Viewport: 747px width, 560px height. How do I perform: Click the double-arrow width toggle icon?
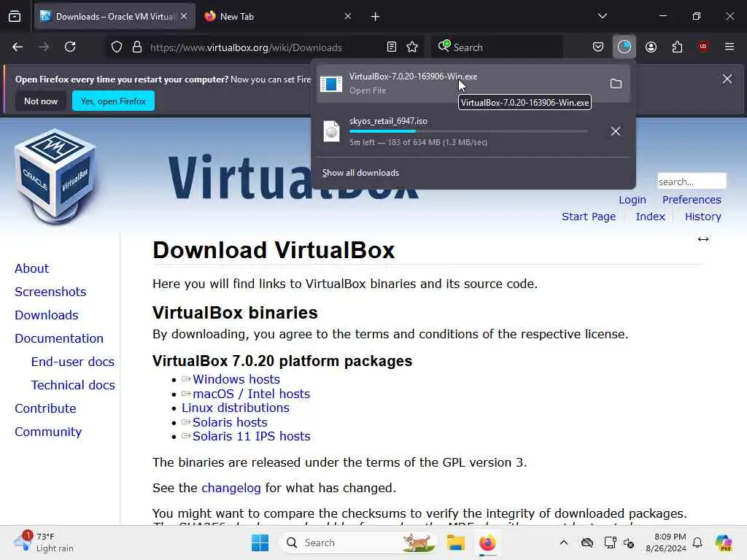[x=703, y=239]
